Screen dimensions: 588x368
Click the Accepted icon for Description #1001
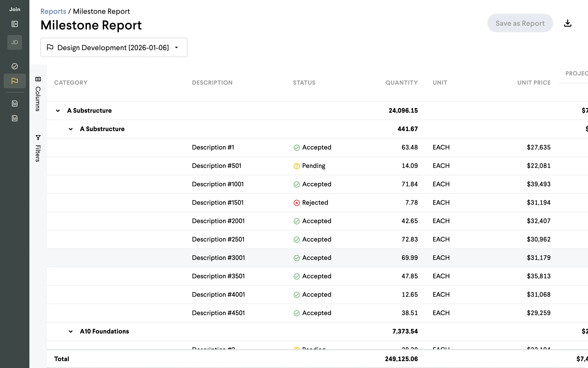pyautogui.click(x=297, y=184)
